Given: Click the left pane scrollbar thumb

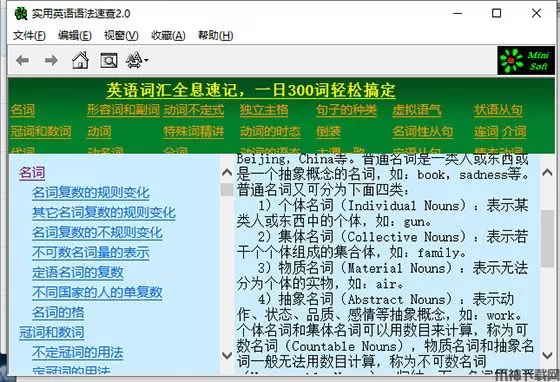Looking at the screenshot, I should [x=227, y=190].
